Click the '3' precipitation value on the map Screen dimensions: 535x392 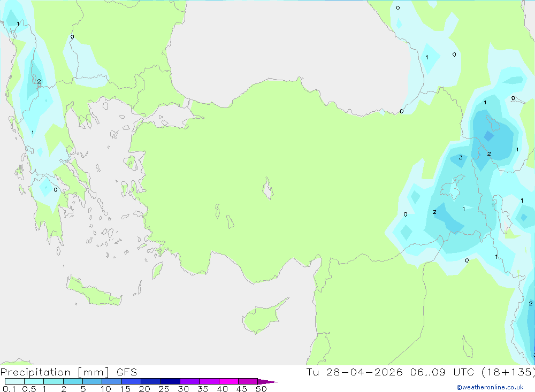click(x=461, y=157)
